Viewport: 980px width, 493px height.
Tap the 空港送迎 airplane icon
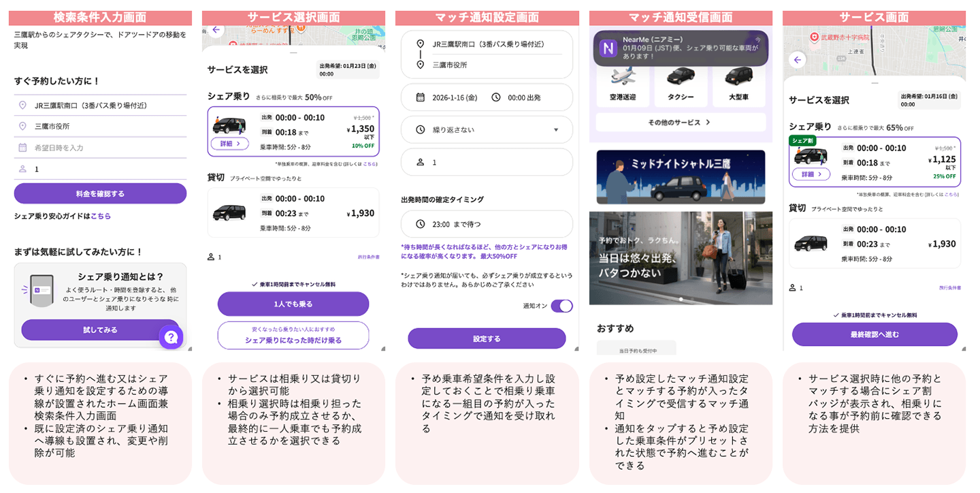[622, 77]
